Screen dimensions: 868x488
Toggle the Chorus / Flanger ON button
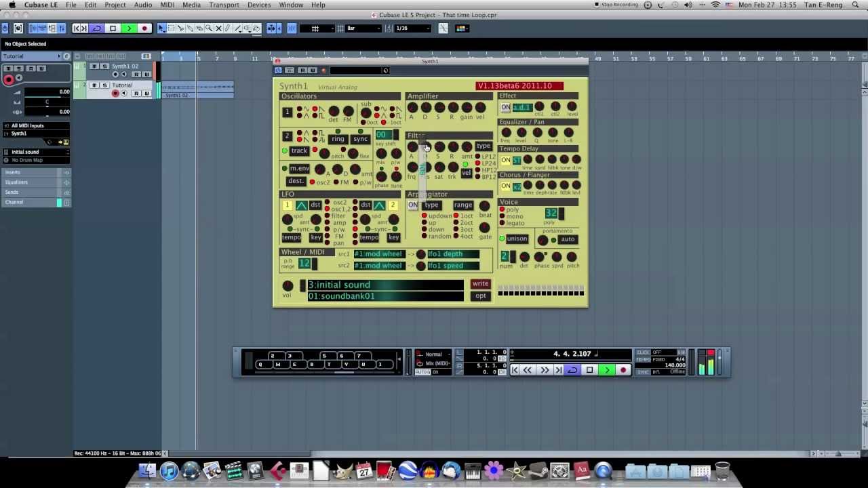click(x=506, y=187)
